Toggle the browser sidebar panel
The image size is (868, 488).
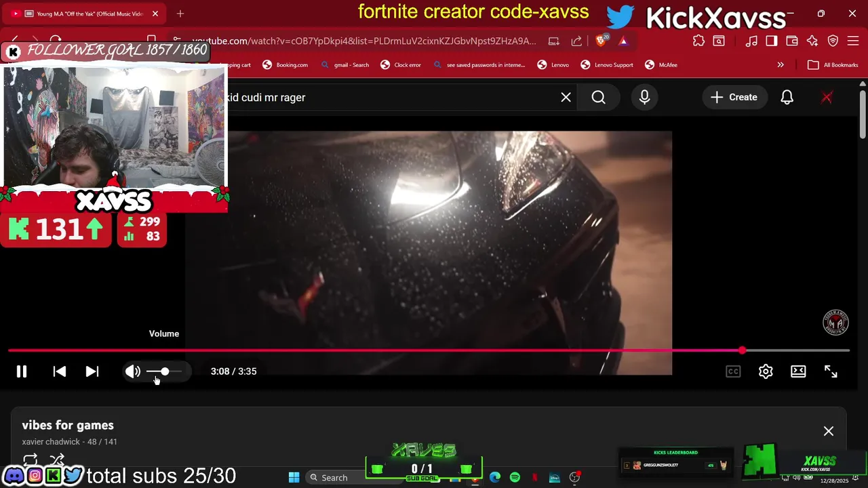coord(772,41)
